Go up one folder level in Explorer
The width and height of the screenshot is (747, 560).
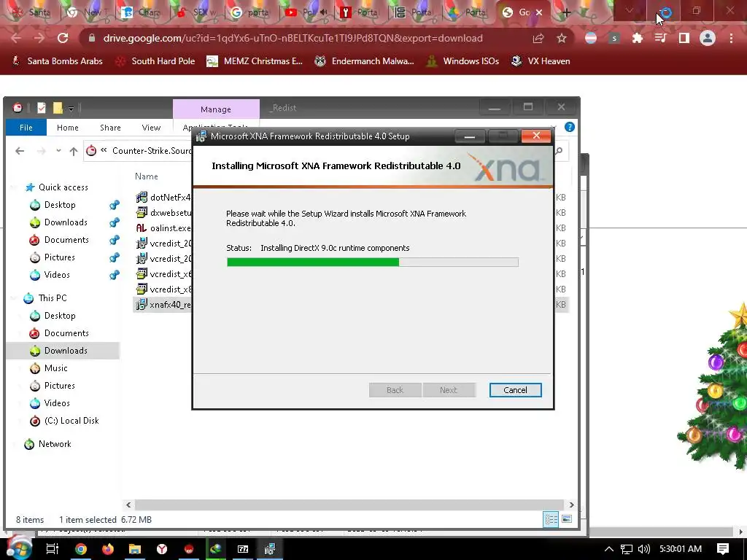pyautogui.click(x=74, y=151)
